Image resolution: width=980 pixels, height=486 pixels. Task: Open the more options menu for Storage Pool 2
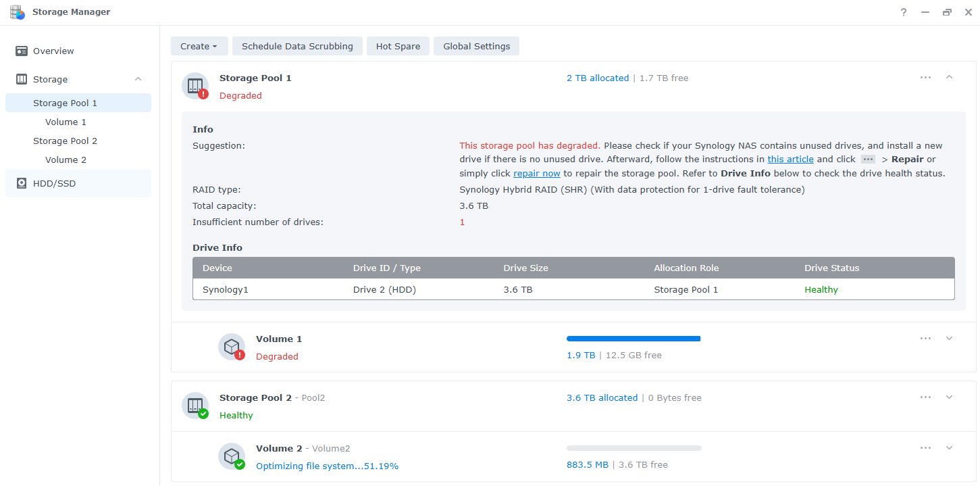925,397
